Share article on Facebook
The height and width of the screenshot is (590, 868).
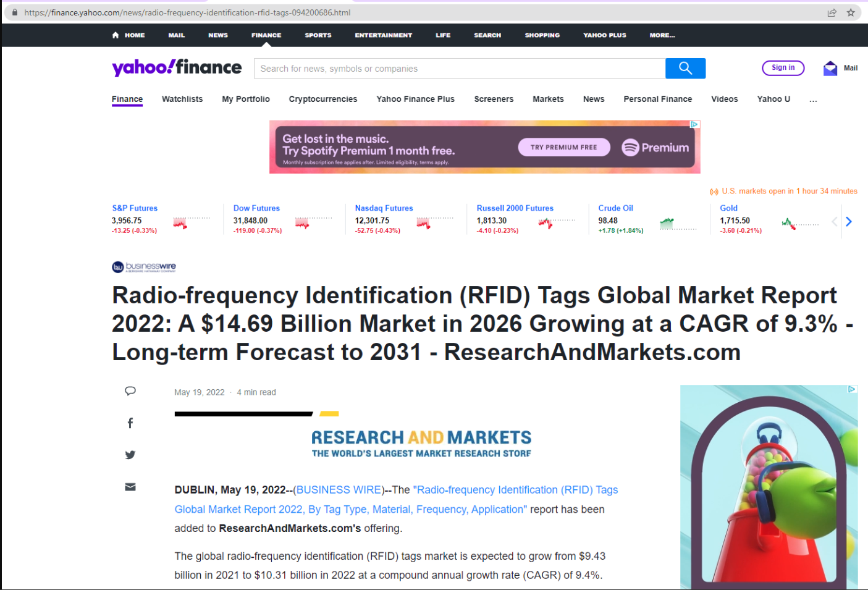click(130, 423)
